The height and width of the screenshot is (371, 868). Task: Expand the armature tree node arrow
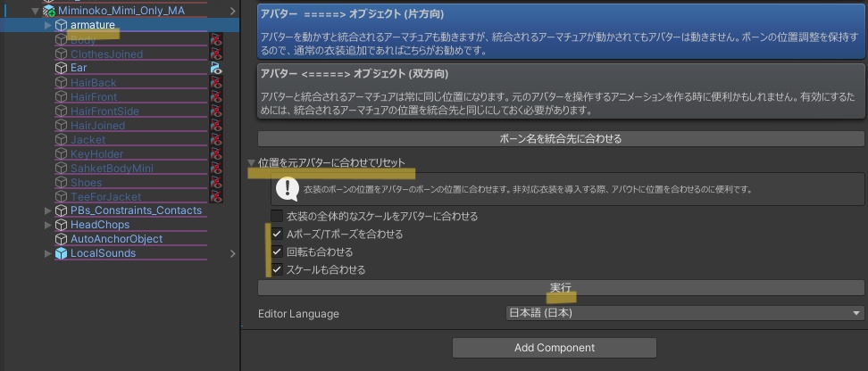48,25
